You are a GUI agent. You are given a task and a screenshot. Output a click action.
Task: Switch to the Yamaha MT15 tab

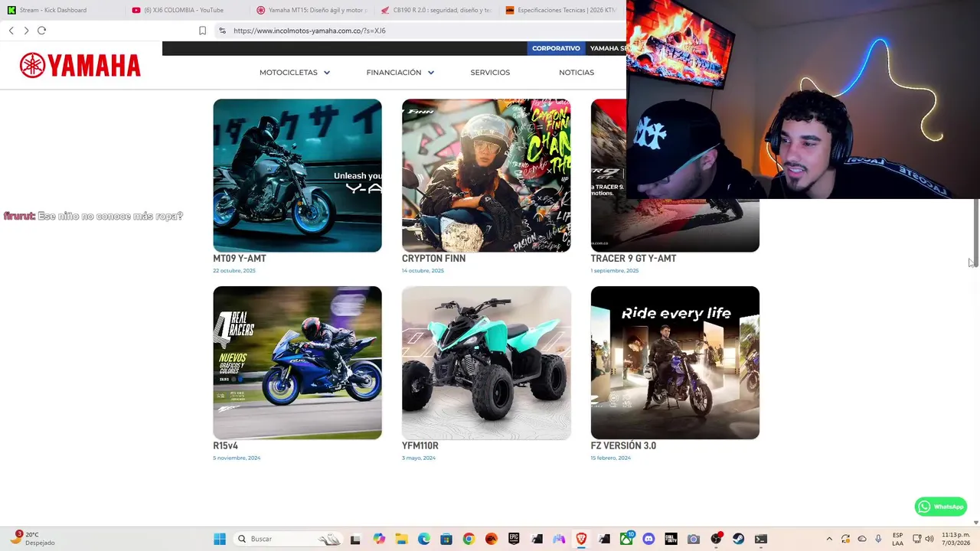pos(312,10)
